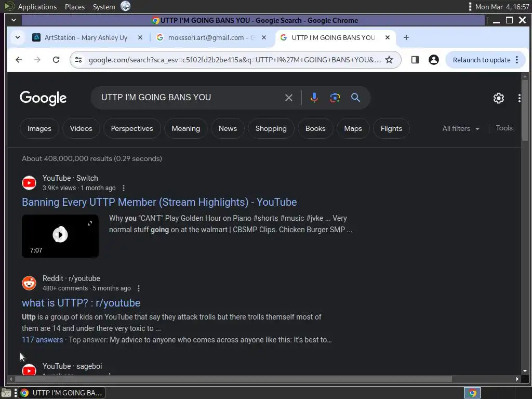Click the forward navigation arrow
This screenshot has height=399, width=532.
coord(37,60)
